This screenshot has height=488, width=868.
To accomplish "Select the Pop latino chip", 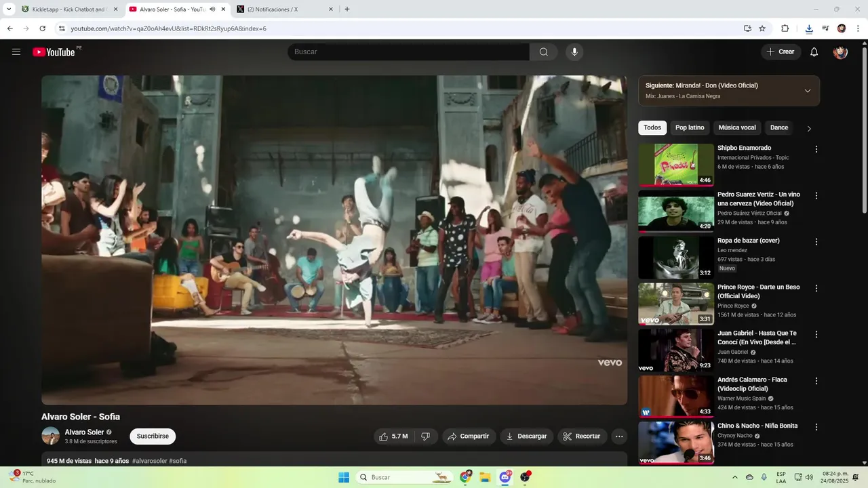I will tap(690, 127).
